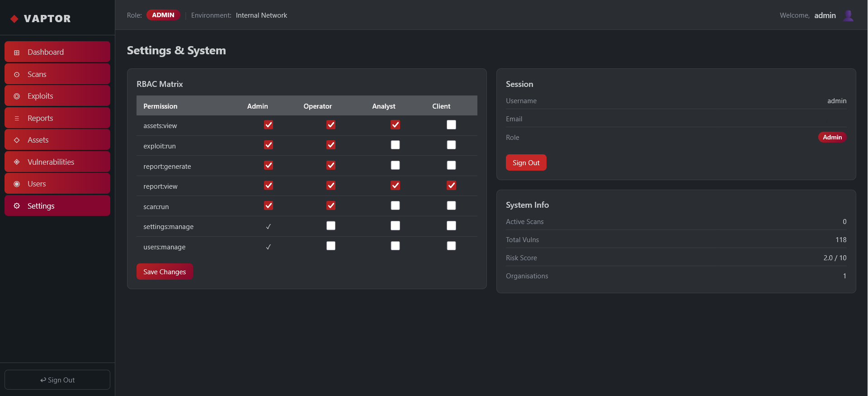Click the Risk Score value 2.0 / 10
Viewport: 868px width, 396px height.
(x=835, y=258)
